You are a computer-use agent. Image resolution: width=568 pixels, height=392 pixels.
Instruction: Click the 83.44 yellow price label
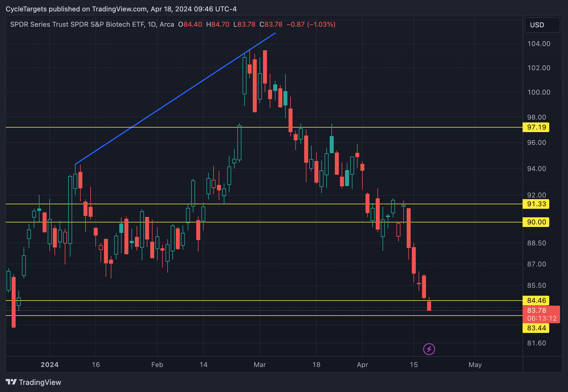point(536,328)
